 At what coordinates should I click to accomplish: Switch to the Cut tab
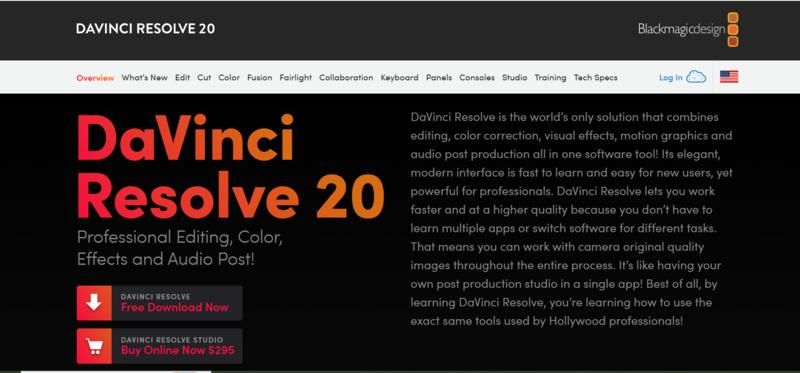pos(204,78)
